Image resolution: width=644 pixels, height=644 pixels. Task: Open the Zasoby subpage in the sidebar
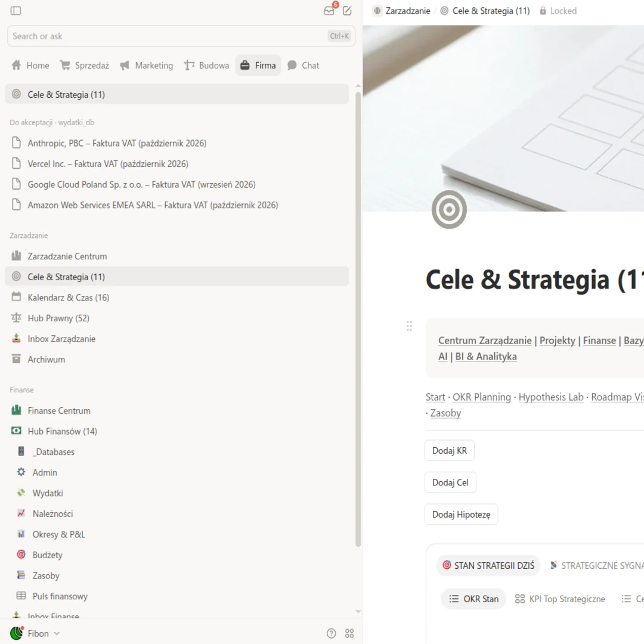coord(177,575)
